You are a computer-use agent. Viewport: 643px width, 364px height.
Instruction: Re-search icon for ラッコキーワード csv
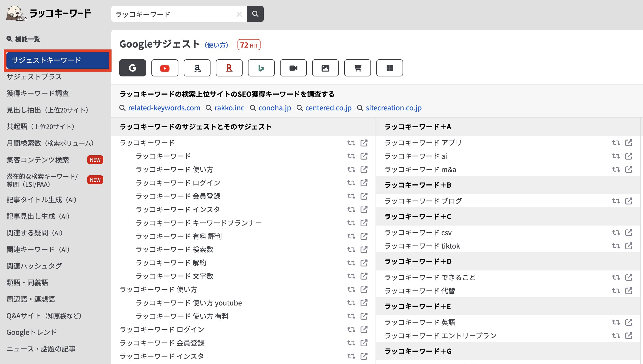pyautogui.click(x=616, y=233)
